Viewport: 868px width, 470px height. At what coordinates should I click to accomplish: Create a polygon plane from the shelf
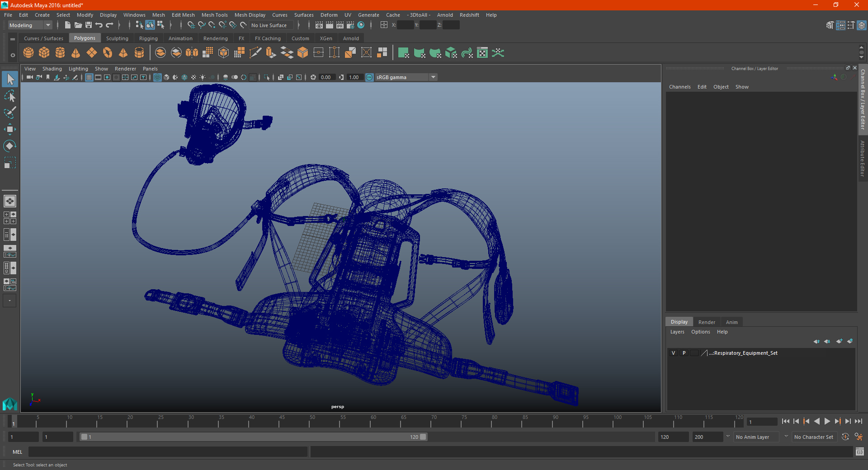point(92,53)
